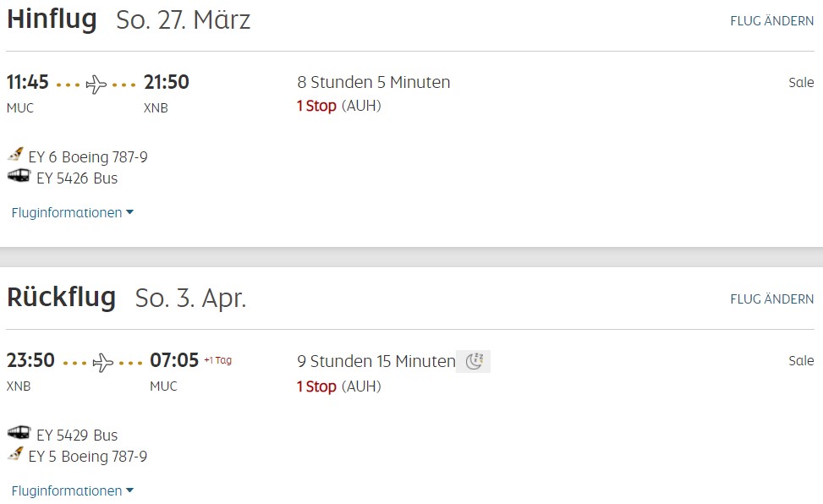Click the airplane icon in the Hinflug route
The height and width of the screenshot is (504, 823).
point(96,85)
